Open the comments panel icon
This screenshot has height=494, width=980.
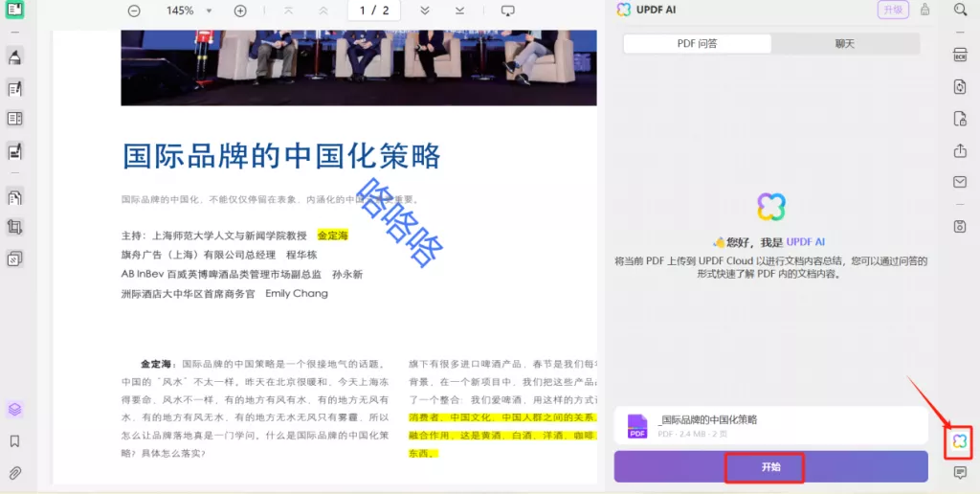[960, 472]
